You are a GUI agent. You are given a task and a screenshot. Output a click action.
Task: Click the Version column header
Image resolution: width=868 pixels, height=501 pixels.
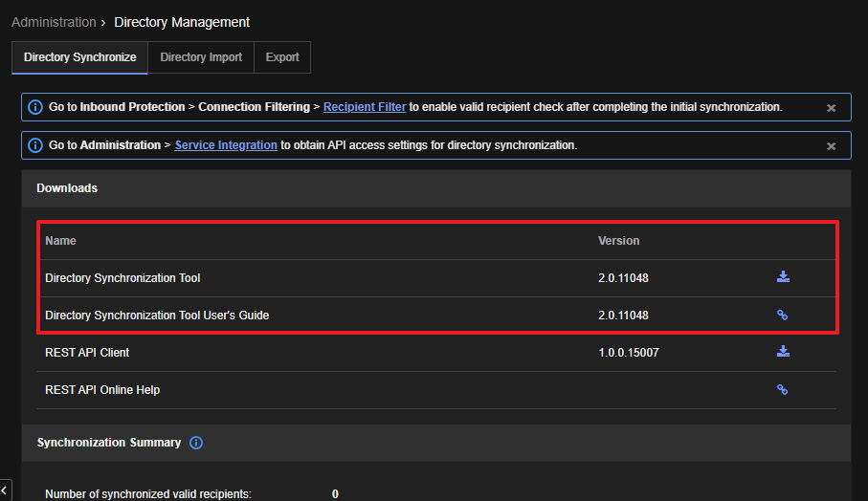pyautogui.click(x=618, y=241)
